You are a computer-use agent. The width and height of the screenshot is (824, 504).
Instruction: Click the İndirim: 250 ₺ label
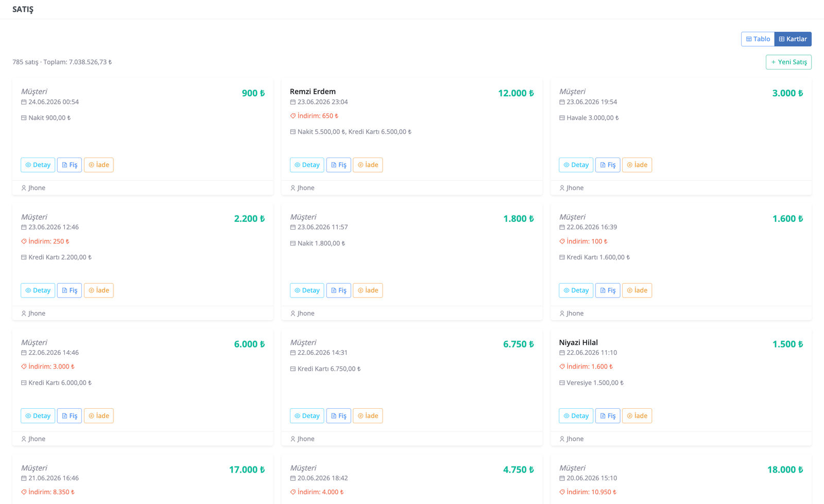tap(45, 241)
